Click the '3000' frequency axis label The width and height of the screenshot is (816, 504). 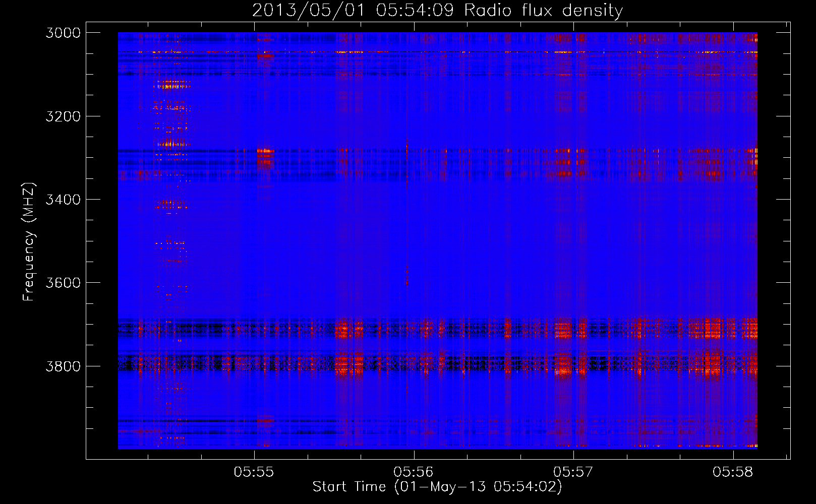tap(63, 33)
